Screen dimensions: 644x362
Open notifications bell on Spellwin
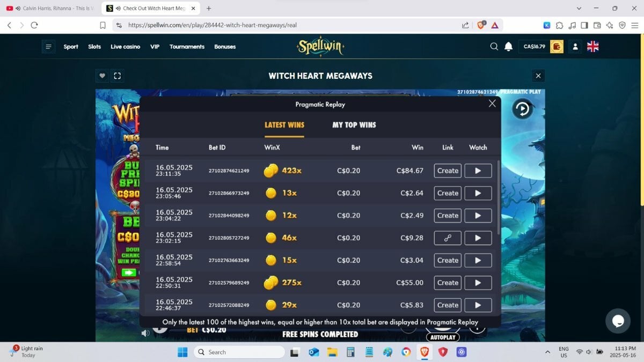509,47
